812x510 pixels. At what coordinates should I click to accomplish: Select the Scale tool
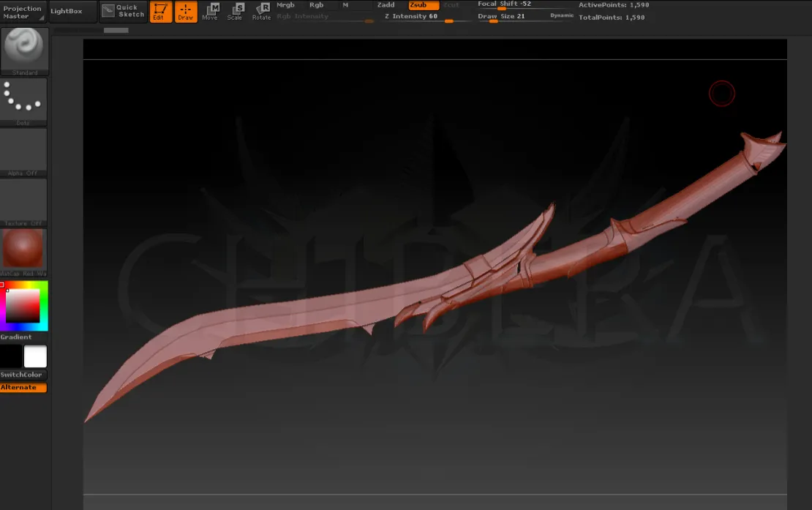pyautogui.click(x=235, y=12)
